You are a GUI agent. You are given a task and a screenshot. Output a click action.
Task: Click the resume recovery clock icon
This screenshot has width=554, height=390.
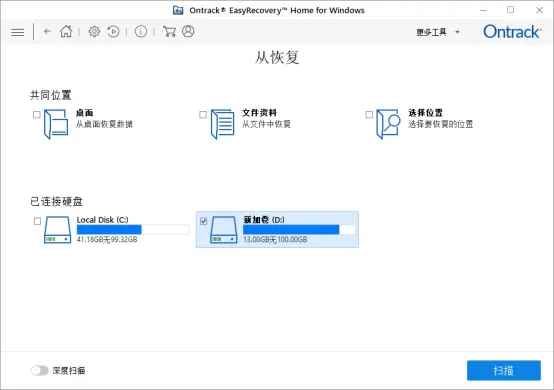(x=113, y=31)
